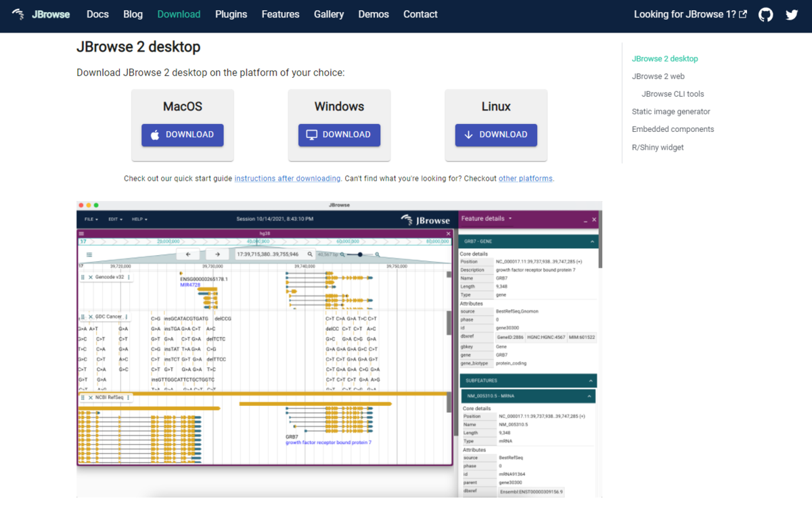Open HELP menu in JBrowse screenshot
812x517 pixels.
click(x=139, y=219)
